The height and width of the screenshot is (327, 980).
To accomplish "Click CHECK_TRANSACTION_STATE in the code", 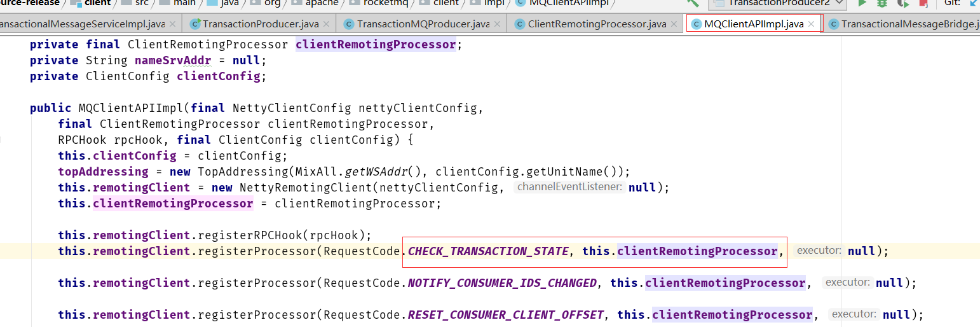I will (488, 251).
